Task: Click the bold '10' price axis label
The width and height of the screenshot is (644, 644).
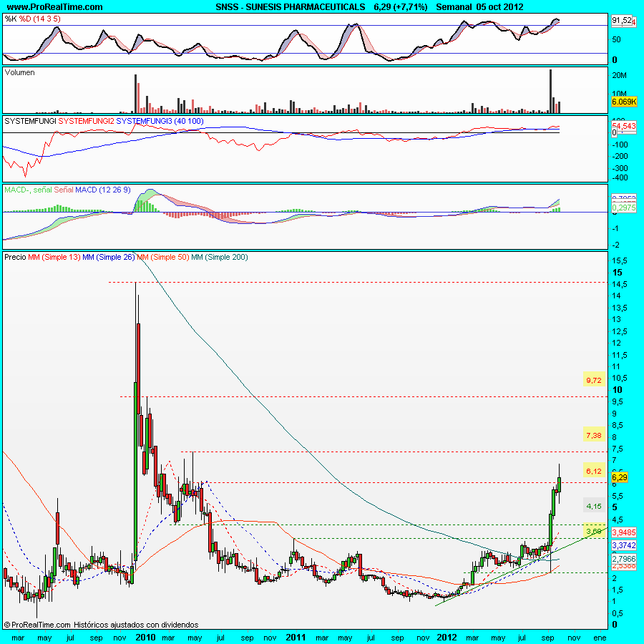Action: pos(618,390)
